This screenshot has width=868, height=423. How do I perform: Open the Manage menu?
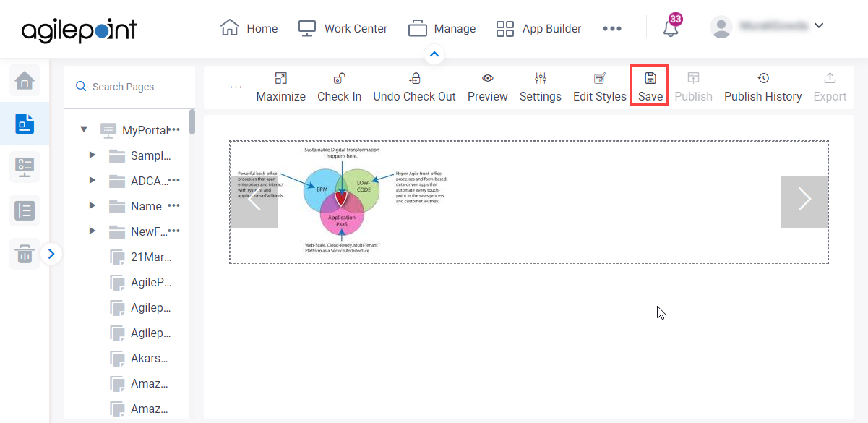(x=442, y=29)
